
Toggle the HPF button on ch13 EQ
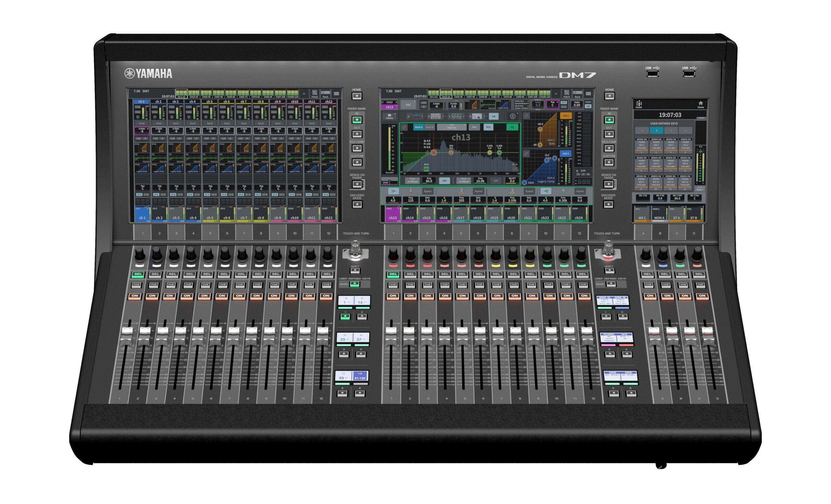444,181
